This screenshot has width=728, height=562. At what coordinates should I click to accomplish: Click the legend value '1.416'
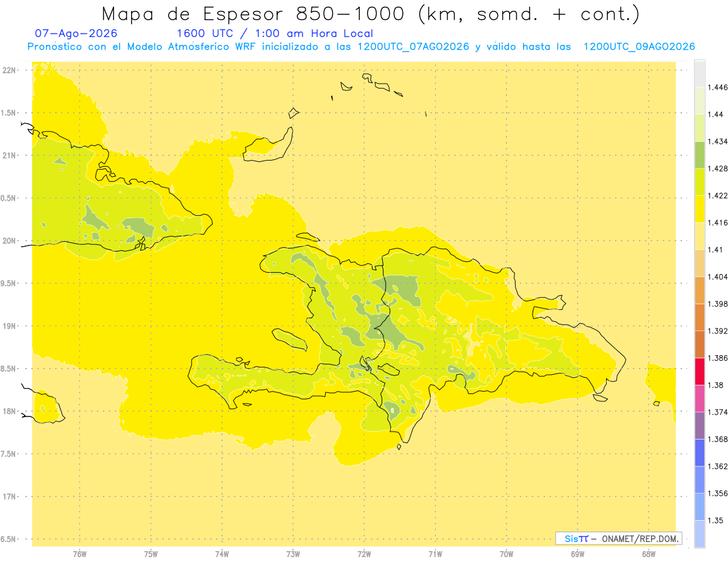click(718, 222)
